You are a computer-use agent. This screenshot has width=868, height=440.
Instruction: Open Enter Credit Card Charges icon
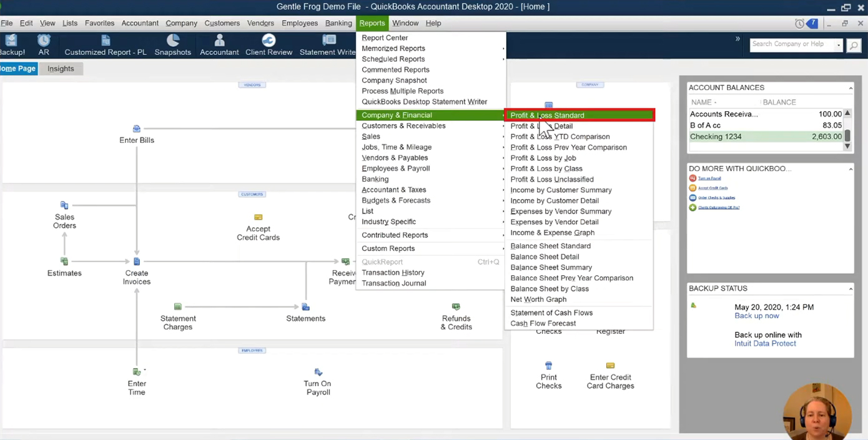point(610,366)
